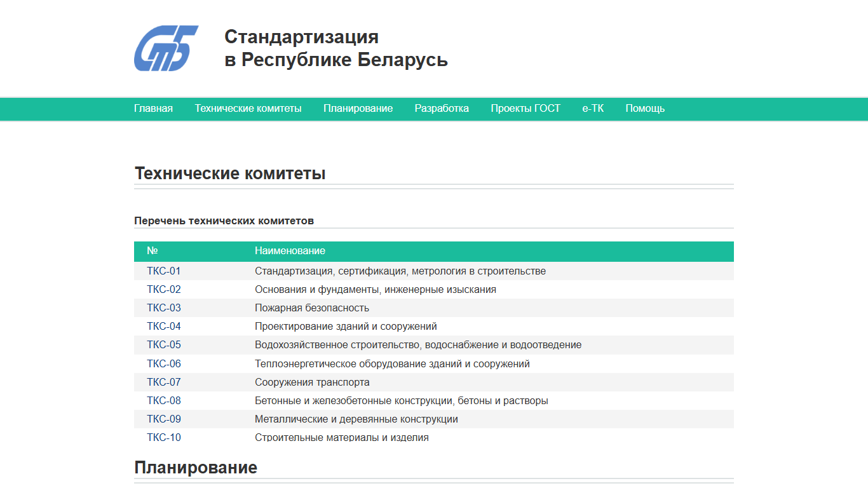Click the Перечень технических комитетов subheading
Viewport: 868px width, 488px height.
(224, 220)
